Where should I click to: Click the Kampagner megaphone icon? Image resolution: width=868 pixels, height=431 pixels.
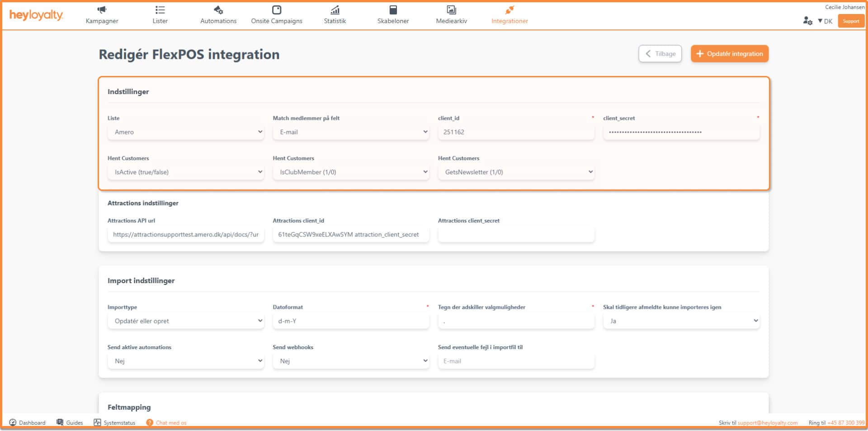[x=102, y=10]
